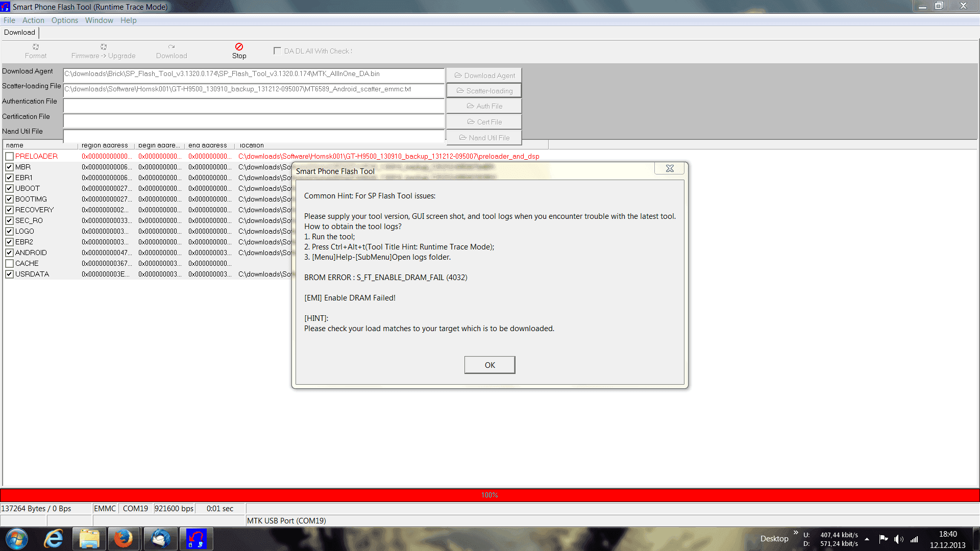Click the Download toolbar icon
This screenshot has width=980, height=551.
(x=171, y=51)
